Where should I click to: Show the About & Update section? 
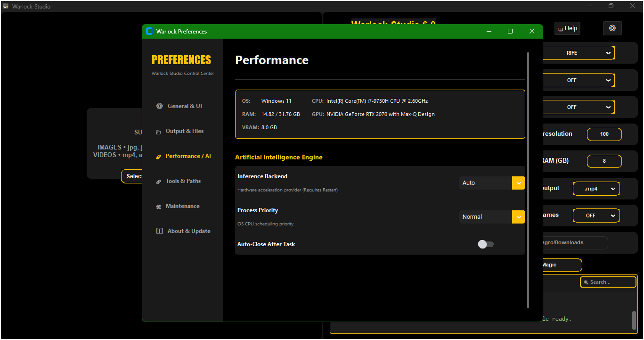(183, 231)
